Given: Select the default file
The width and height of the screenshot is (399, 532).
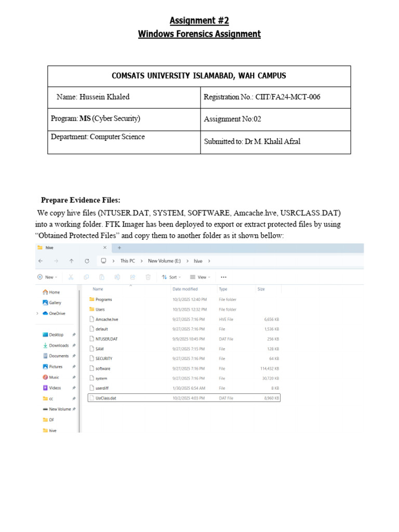Looking at the screenshot, I should (x=184, y=329).
